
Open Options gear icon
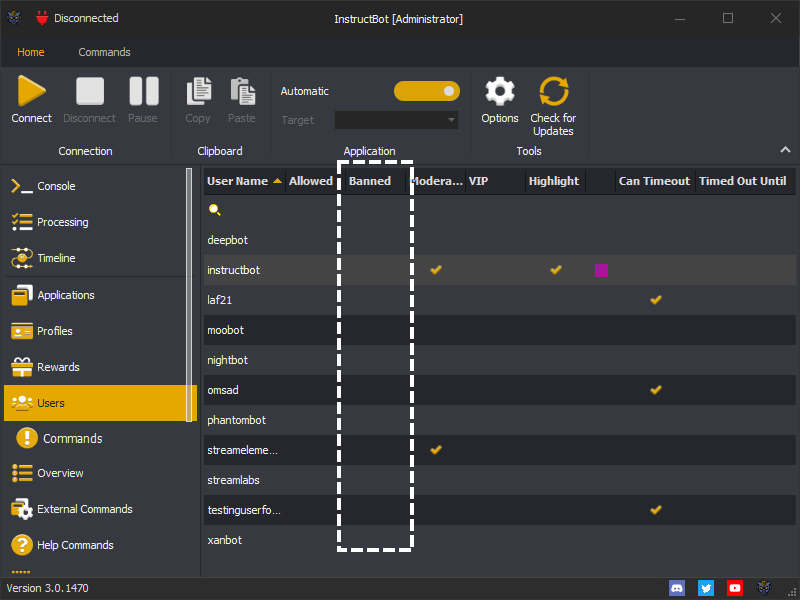(x=500, y=91)
